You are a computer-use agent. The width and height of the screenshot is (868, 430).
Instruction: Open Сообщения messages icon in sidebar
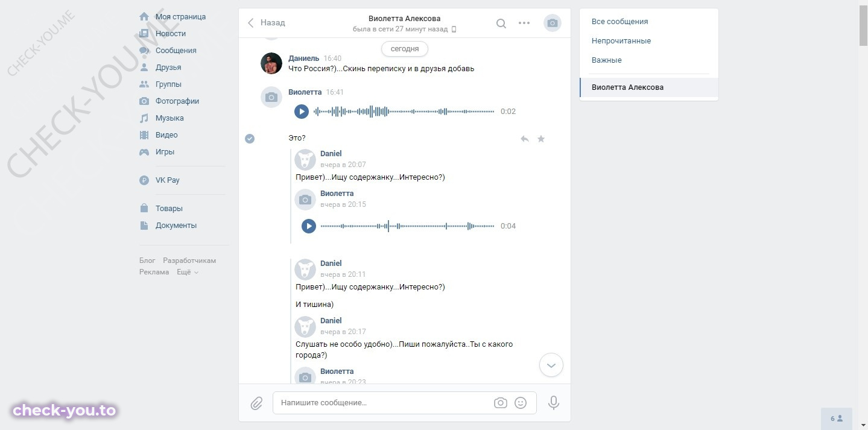click(x=144, y=51)
